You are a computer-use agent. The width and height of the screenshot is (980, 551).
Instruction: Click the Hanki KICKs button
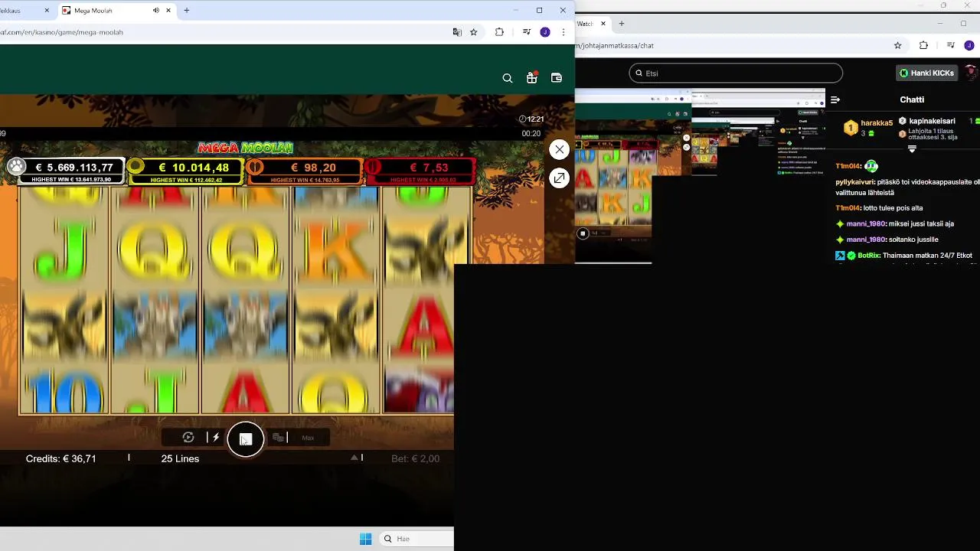(926, 73)
